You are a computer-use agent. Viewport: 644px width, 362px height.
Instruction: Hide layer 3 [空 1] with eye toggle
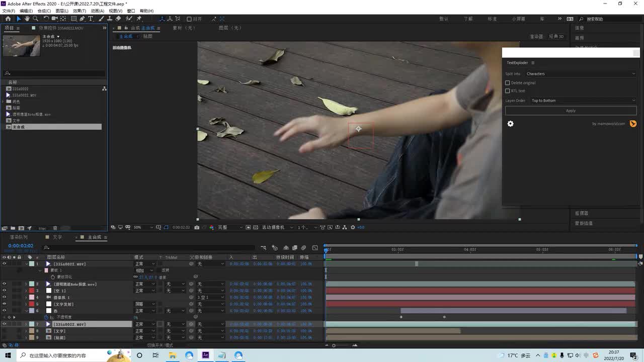4,291
